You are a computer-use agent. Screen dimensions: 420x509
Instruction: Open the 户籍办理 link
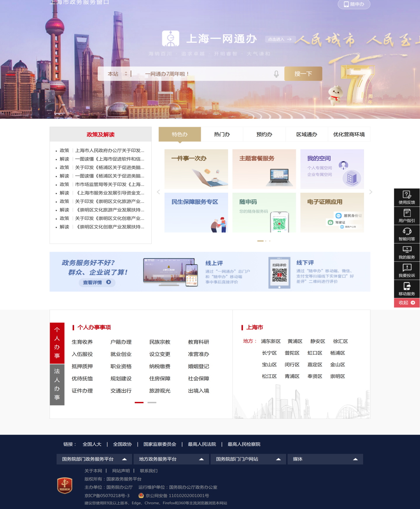(x=121, y=342)
